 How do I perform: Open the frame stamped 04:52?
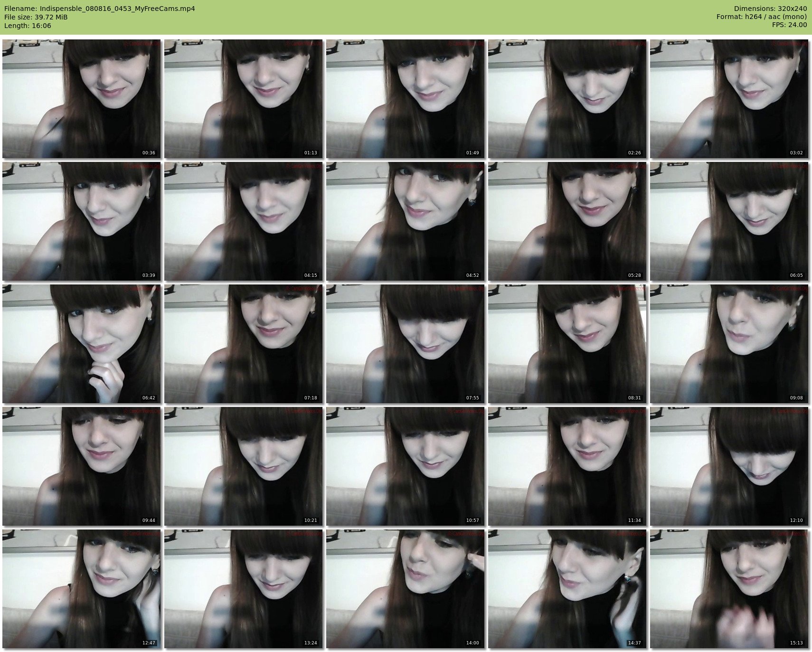405,221
